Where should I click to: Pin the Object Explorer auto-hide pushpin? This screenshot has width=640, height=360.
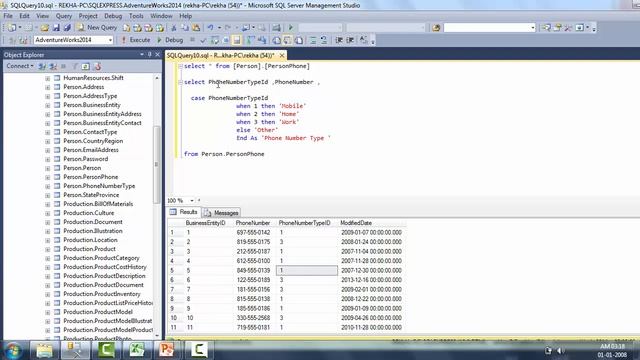coord(149,55)
